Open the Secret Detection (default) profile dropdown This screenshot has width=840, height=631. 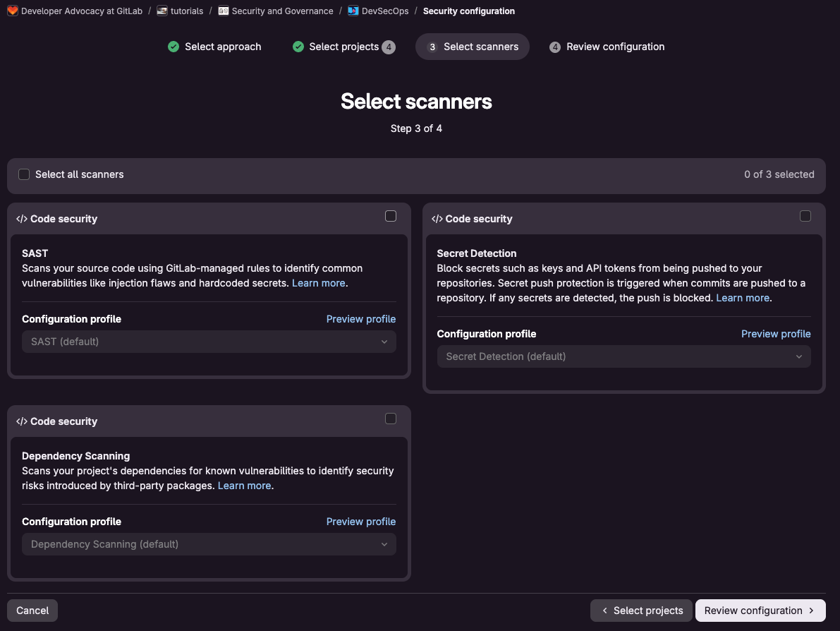click(x=623, y=356)
